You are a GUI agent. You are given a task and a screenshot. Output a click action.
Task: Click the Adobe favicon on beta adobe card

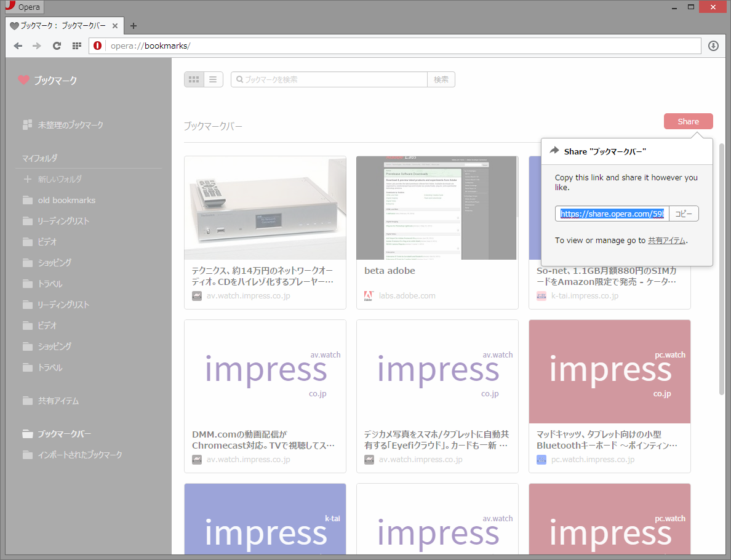click(368, 295)
